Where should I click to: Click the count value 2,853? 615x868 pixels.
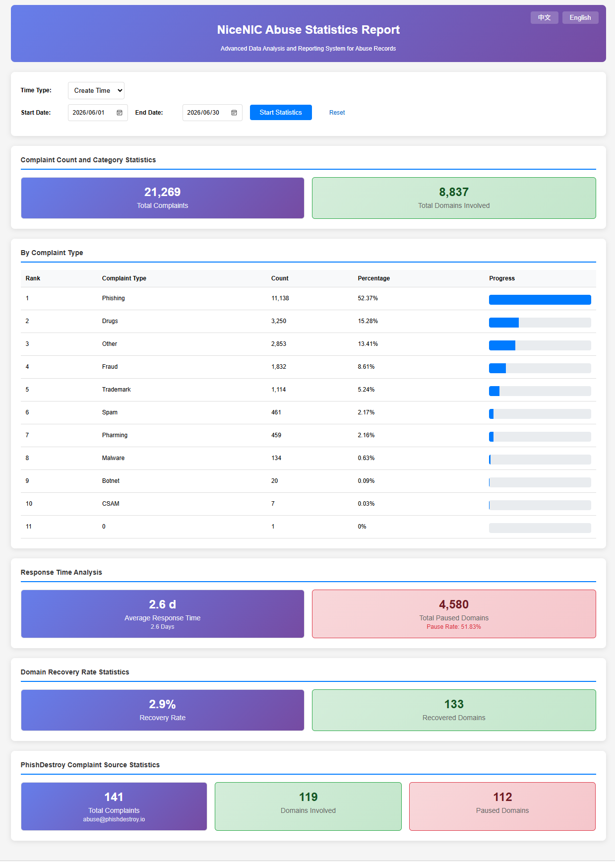pos(279,344)
